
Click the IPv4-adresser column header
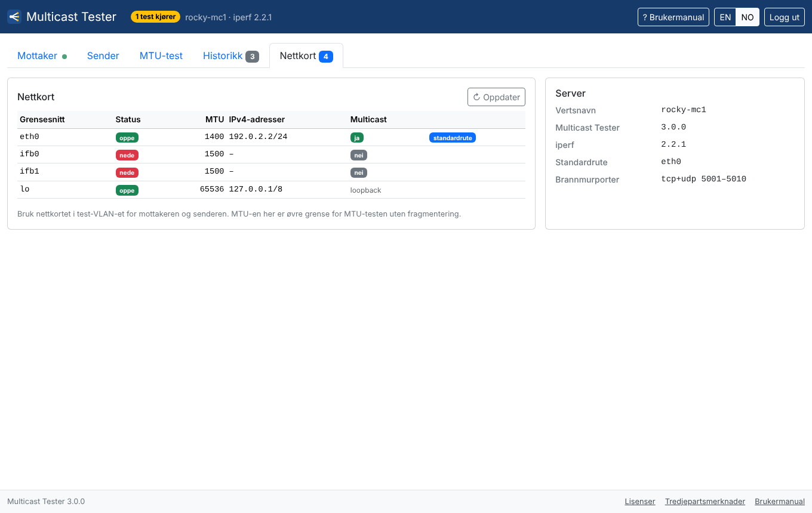pyautogui.click(x=257, y=119)
